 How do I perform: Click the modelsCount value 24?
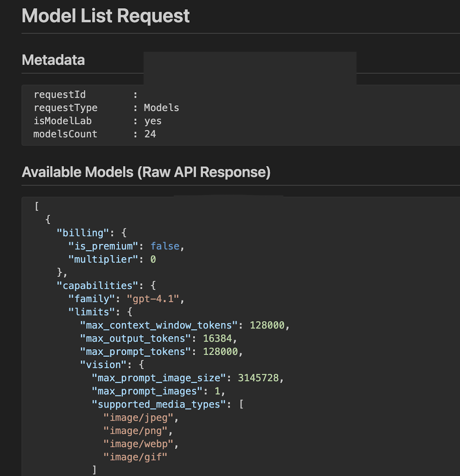(x=150, y=134)
